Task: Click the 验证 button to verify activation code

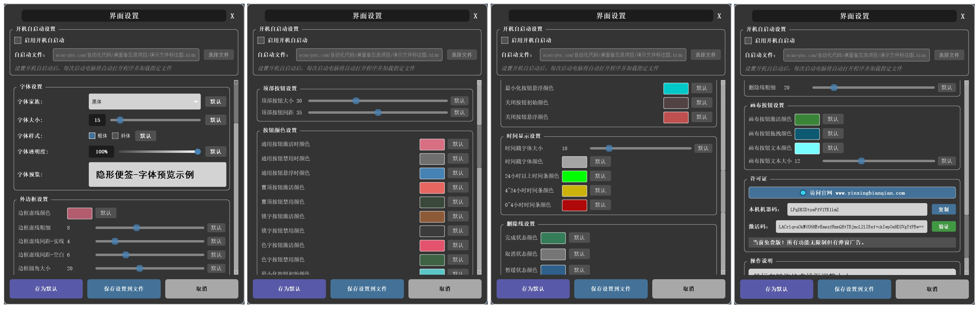Action: coord(944,226)
